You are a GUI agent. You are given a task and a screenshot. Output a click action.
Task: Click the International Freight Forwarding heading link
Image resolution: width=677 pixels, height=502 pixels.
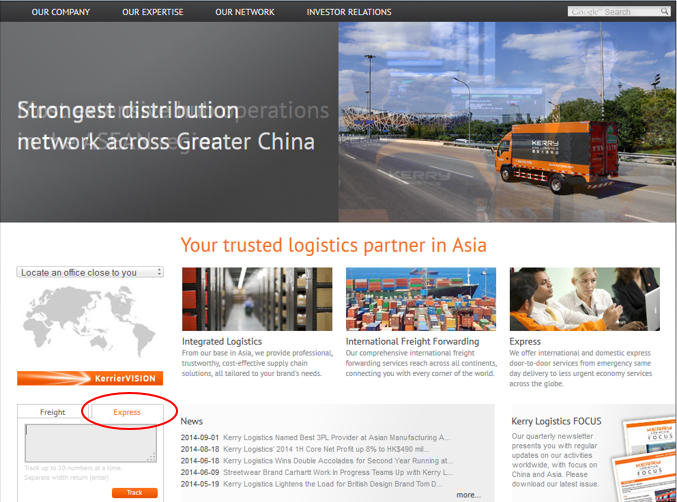pos(412,341)
